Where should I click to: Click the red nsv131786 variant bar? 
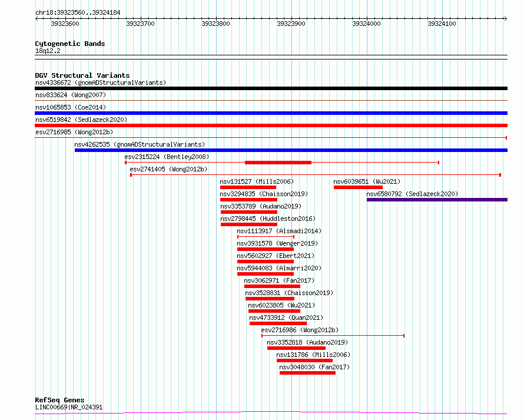[x=304, y=361]
